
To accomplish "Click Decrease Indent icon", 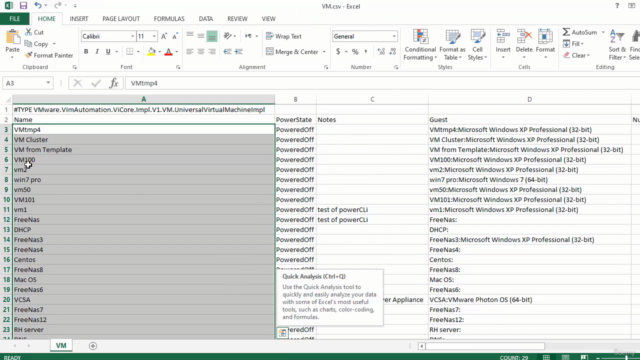I will (227, 52).
